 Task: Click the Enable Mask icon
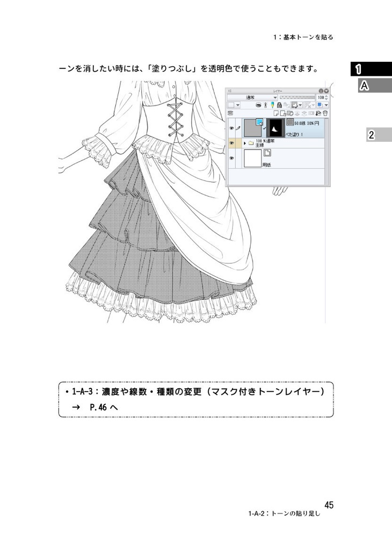tap(295, 105)
